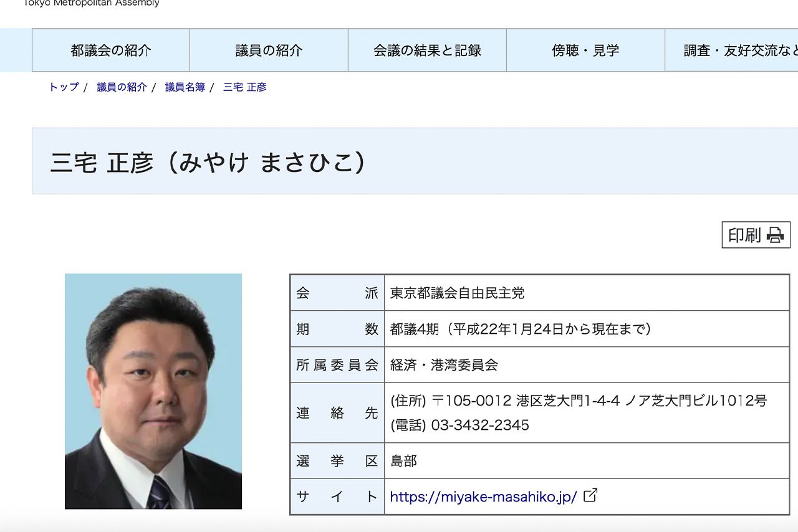Viewport: 798px width, 532px height.
Task: Open the 議員名簿 breadcrumb link
Action: click(184, 87)
